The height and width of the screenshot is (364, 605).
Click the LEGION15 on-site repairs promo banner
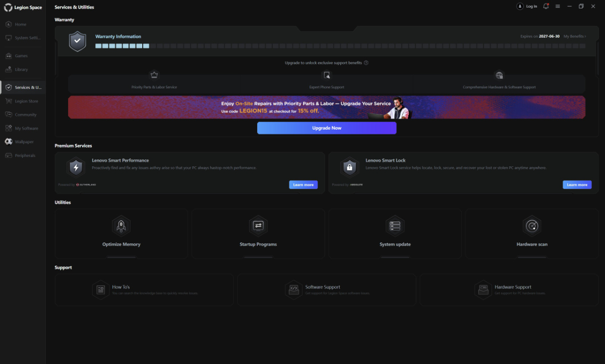(x=327, y=107)
